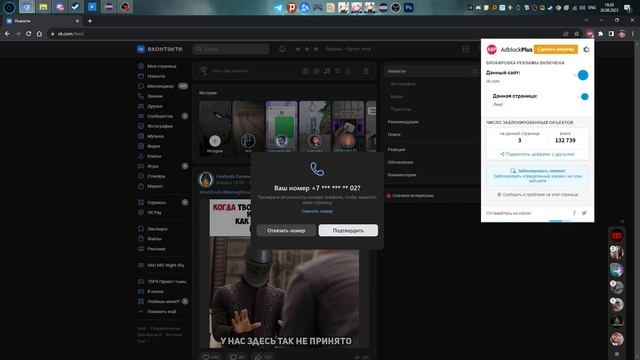The image size is (640, 360).
Task: Play music in VK header player
Action: click(307, 49)
